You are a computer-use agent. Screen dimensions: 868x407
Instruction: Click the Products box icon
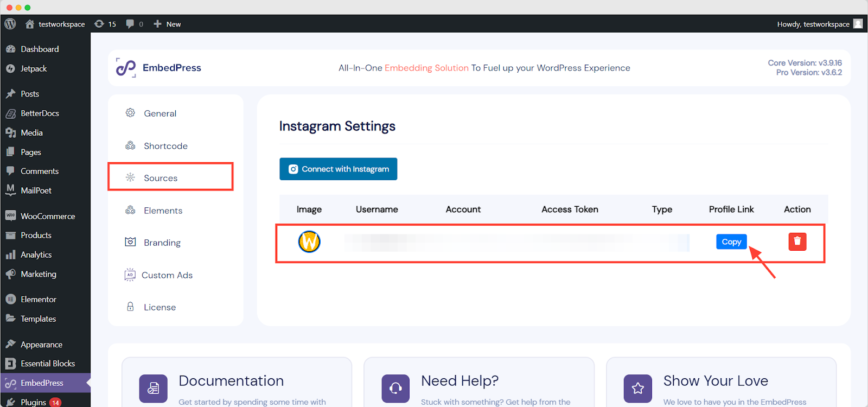pos(10,235)
